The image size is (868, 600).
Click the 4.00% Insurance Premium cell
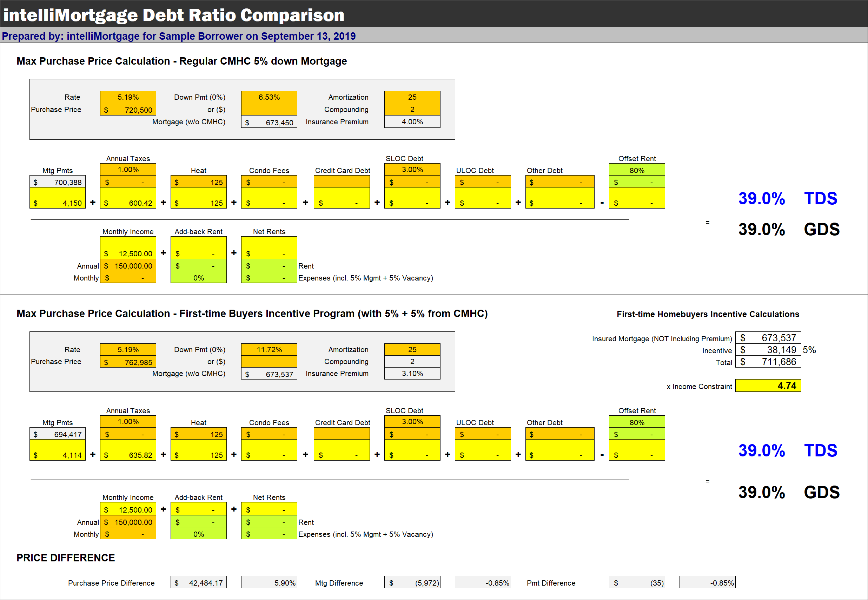point(412,122)
